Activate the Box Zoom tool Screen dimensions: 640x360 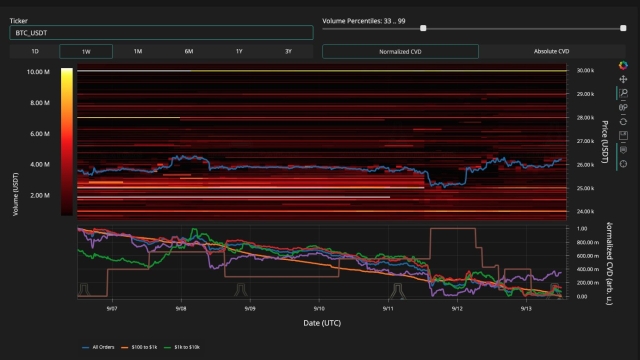click(x=623, y=93)
